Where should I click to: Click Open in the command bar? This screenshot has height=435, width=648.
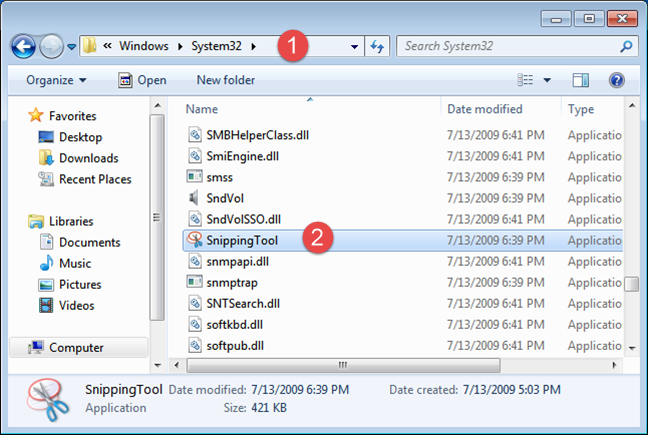click(x=142, y=80)
